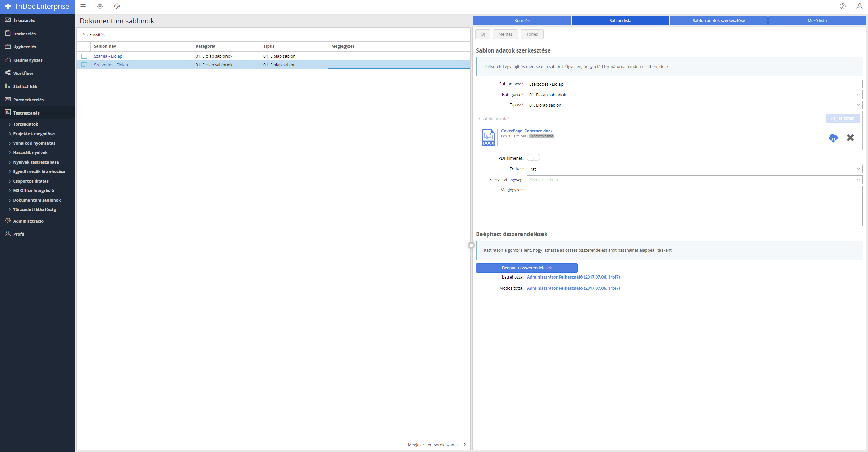Toggle the PDF kimenet switch
868x452 pixels.
pos(533,158)
